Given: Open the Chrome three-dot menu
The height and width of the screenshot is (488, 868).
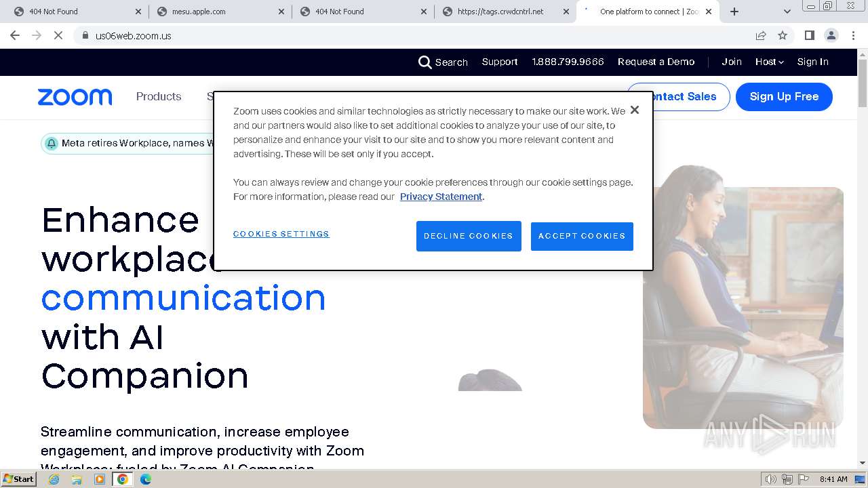Looking at the screenshot, I should [854, 35].
